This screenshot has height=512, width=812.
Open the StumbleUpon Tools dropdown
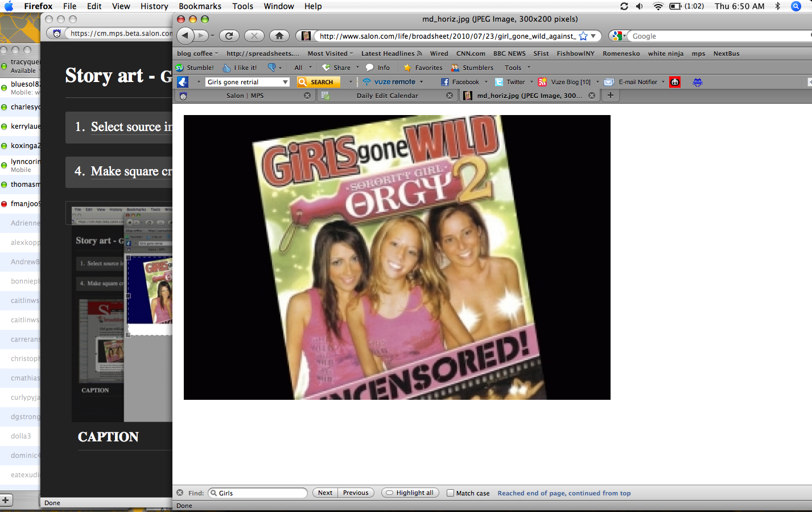pos(517,67)
